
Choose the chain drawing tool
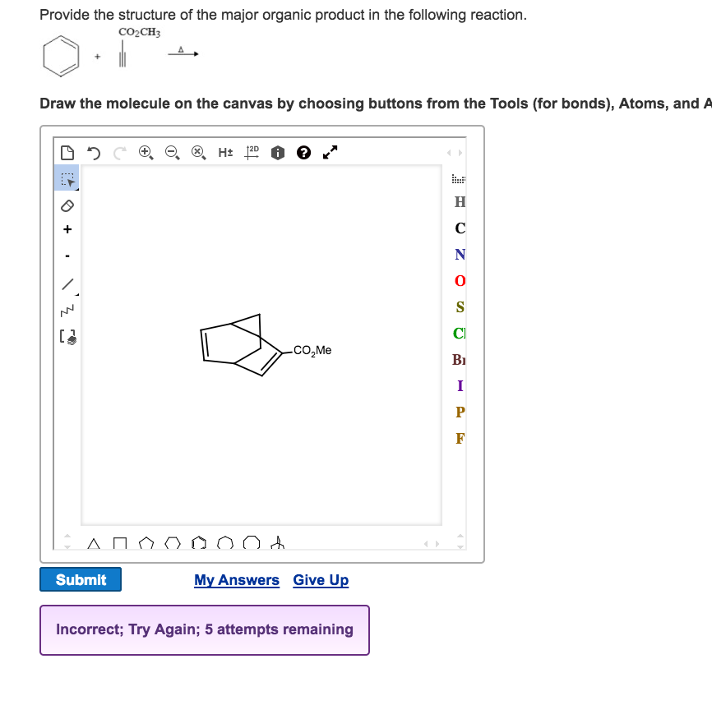click(x=67, y=311)
